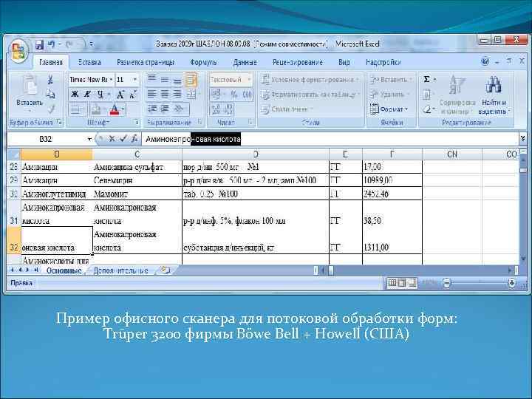Click the Вставить button in the cells group
532x399 pixels.
coord(391,80)
